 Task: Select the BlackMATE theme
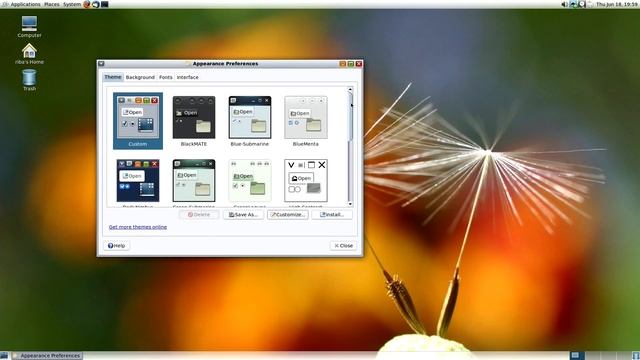194,121
